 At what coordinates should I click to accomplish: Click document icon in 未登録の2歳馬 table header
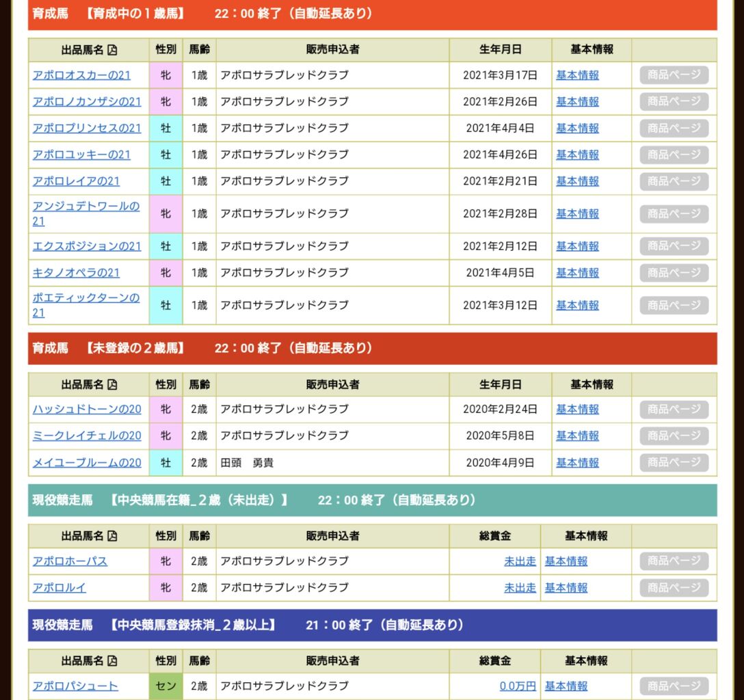pyautogui.click(x=112, y=384)
